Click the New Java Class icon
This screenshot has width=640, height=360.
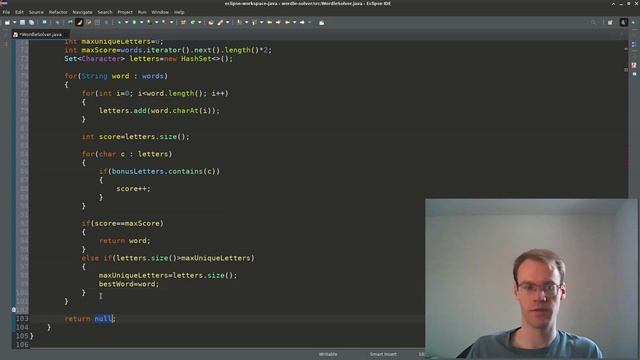pyautogui.click(x=192, y=22)
